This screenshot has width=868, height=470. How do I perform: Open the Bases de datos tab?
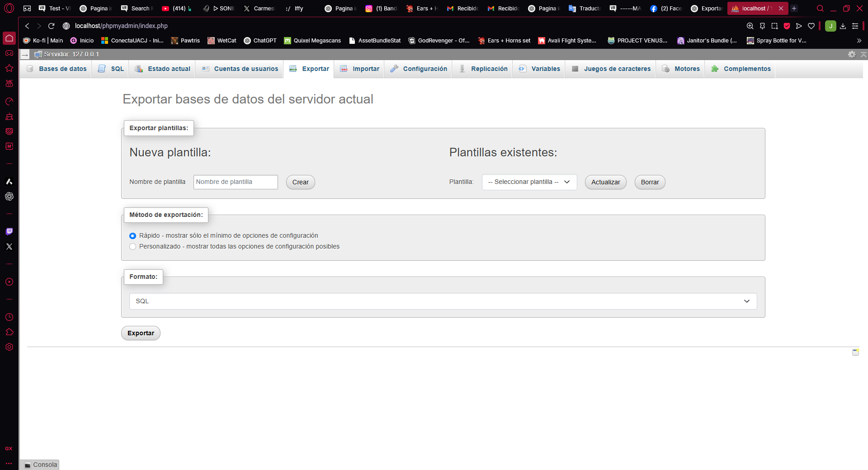click(x=57, y=69)
